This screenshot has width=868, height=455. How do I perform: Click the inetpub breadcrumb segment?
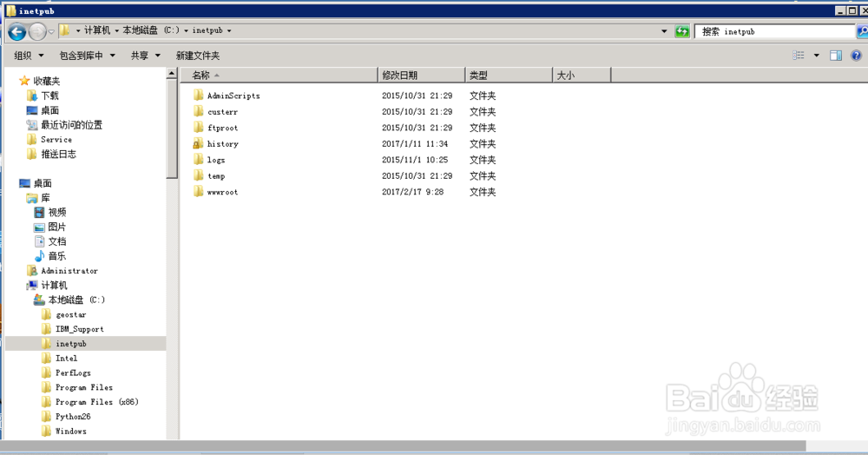[207, 30]
